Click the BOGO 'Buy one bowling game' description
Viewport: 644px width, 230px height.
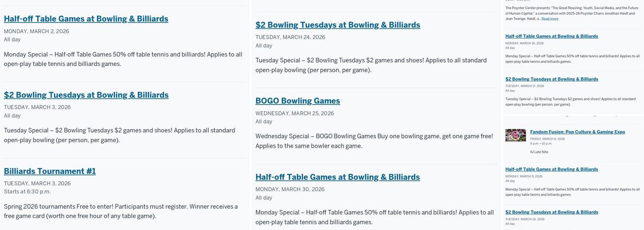tap(374, 141)
